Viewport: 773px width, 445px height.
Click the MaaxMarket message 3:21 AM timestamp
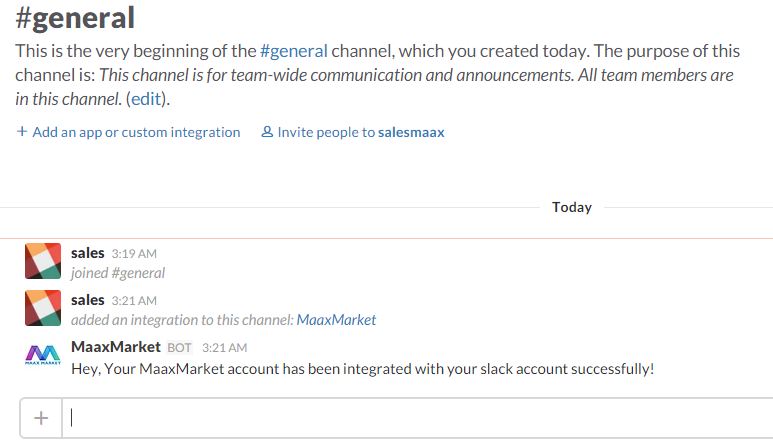click(x=224, y=348)
